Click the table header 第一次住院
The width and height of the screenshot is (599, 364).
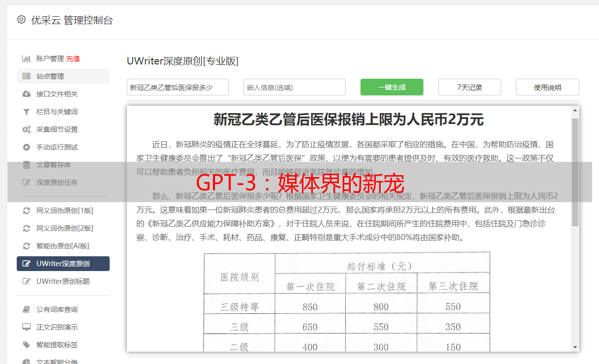[x=310, y=286]
